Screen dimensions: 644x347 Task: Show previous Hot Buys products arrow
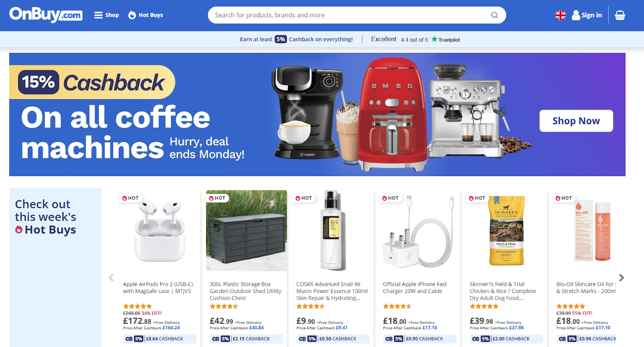111,278
